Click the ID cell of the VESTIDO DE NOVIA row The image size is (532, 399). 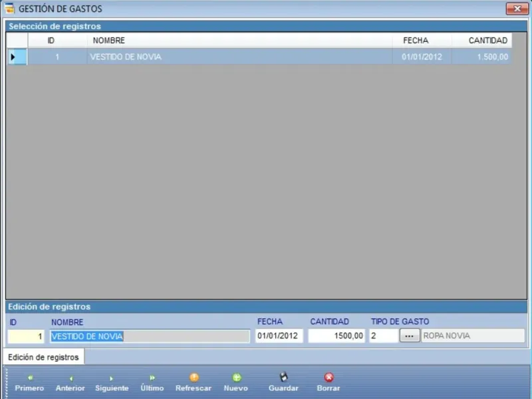[x=57, y=57]
